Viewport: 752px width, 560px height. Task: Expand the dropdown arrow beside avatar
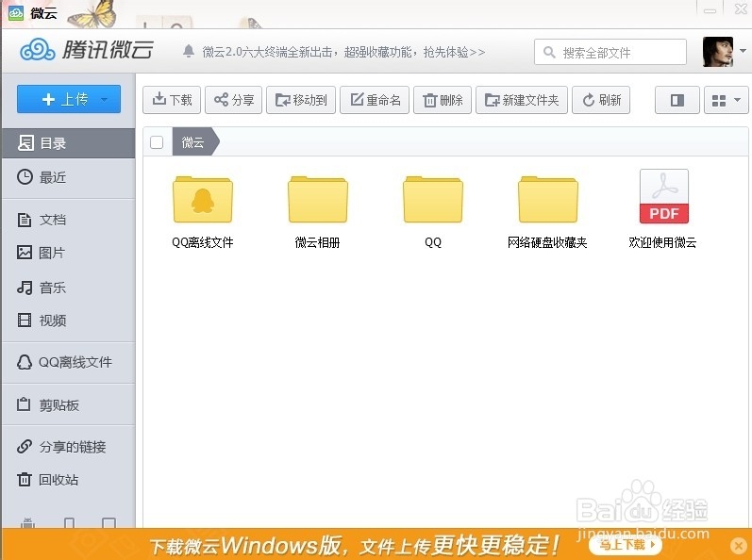(x=743, y=51)
